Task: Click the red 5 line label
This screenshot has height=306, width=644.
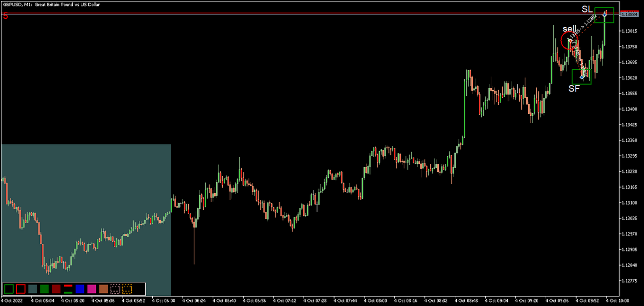Action: click(x=5, y=16)
